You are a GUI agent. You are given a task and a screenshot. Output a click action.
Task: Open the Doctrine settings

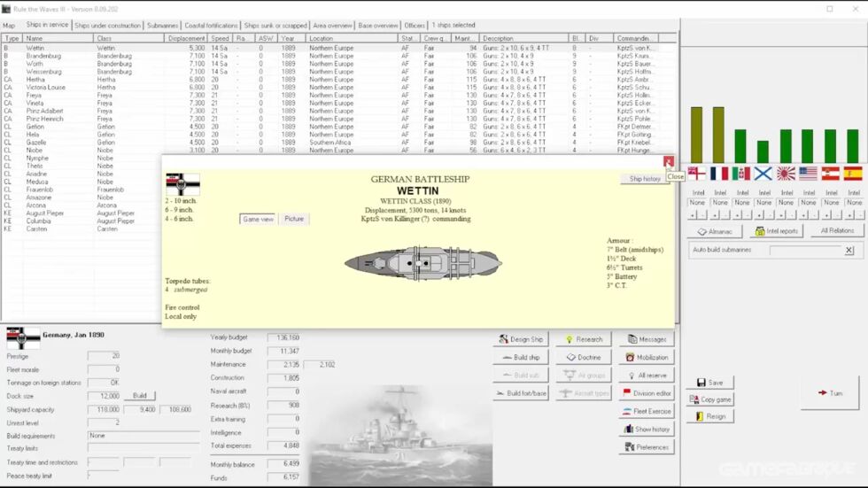click(x=584, y=358)
